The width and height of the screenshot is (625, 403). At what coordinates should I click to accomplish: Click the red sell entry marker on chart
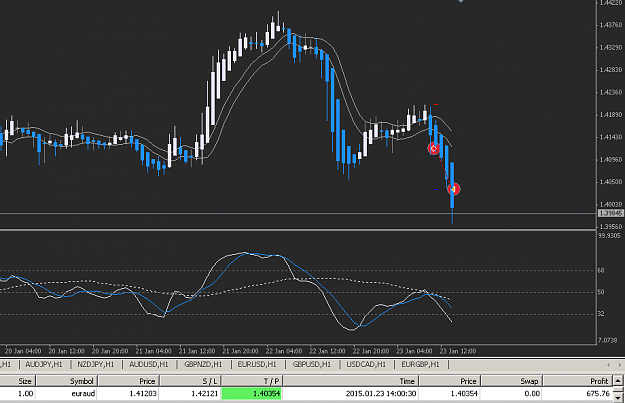(x=434, y=148)
